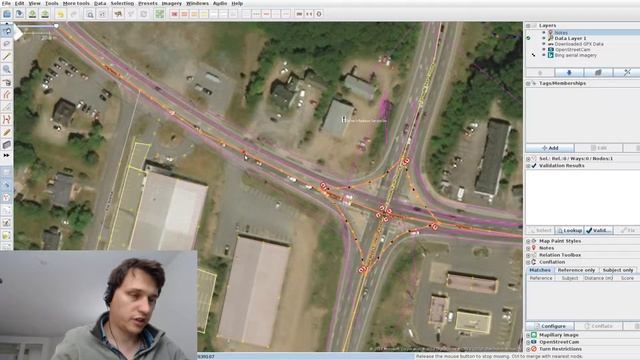Click the merge layers button
Image resolution: width=640 pixels, height=360 pixels.
tap(598, 72)
